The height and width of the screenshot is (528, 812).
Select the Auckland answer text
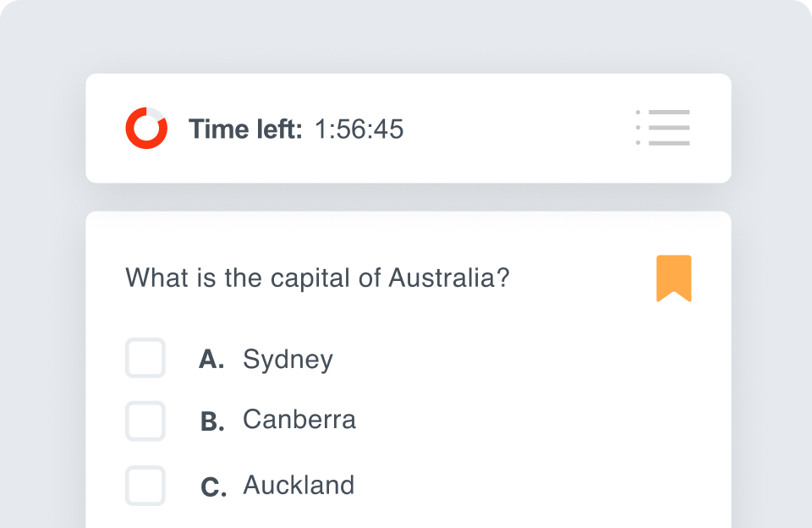point(299,486)
